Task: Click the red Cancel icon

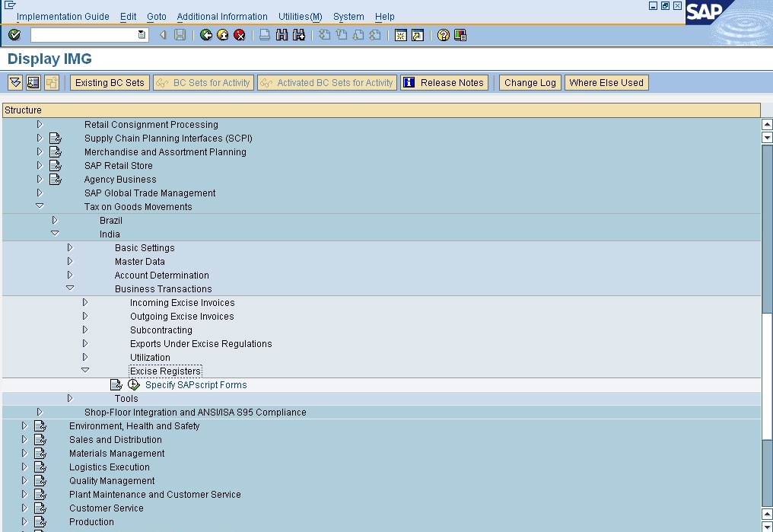Action: click(x=240, y=35)
